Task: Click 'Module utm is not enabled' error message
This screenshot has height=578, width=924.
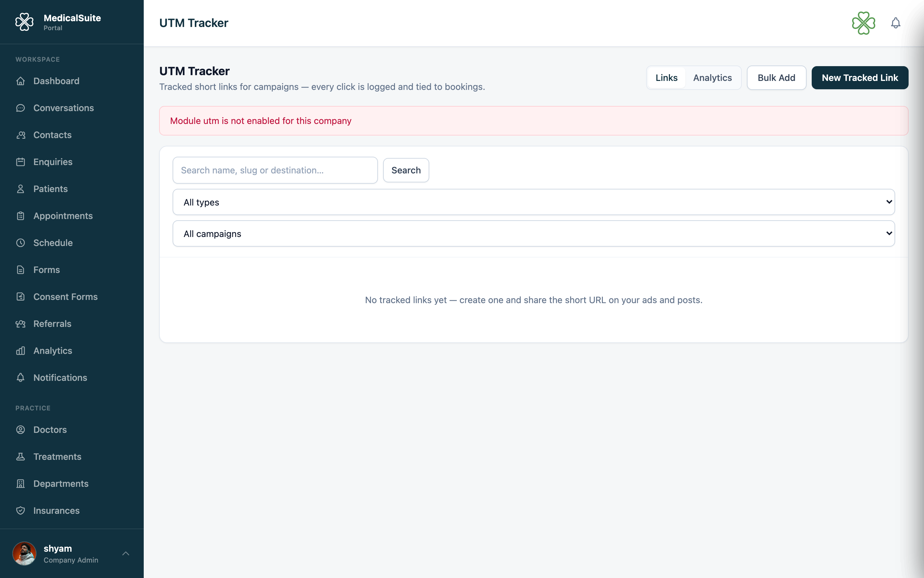Action: pos(261,121)
